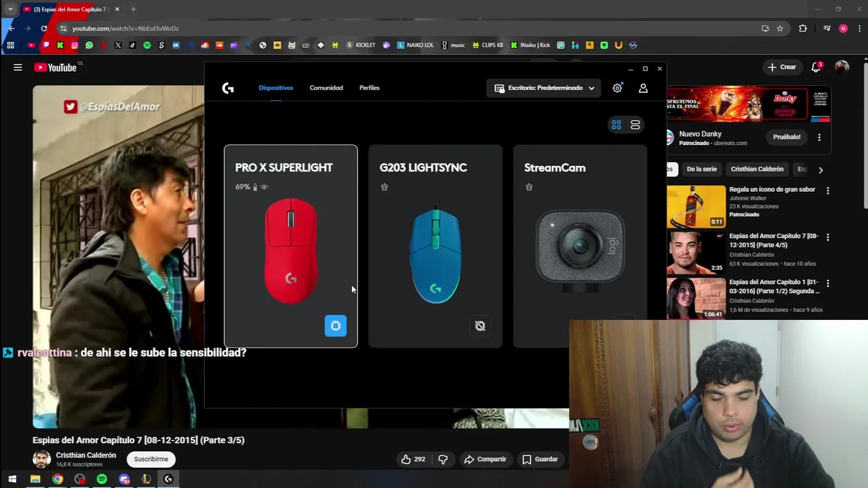
Task: Open music bookmark
Action: tap(453, 45)
